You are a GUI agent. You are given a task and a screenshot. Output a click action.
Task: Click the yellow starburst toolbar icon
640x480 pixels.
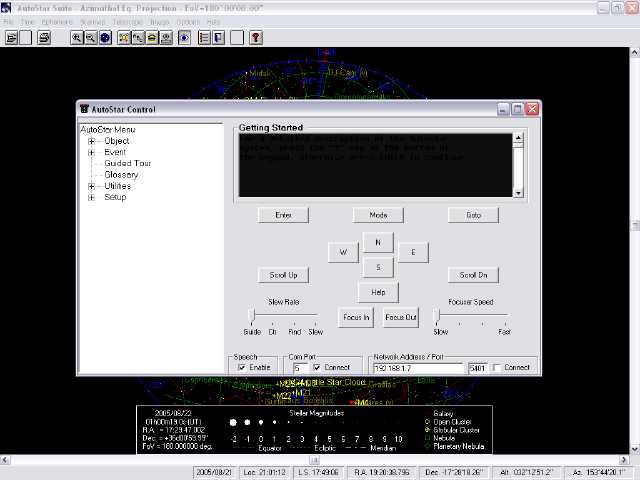pyautogui.click(x=124, y=38)
